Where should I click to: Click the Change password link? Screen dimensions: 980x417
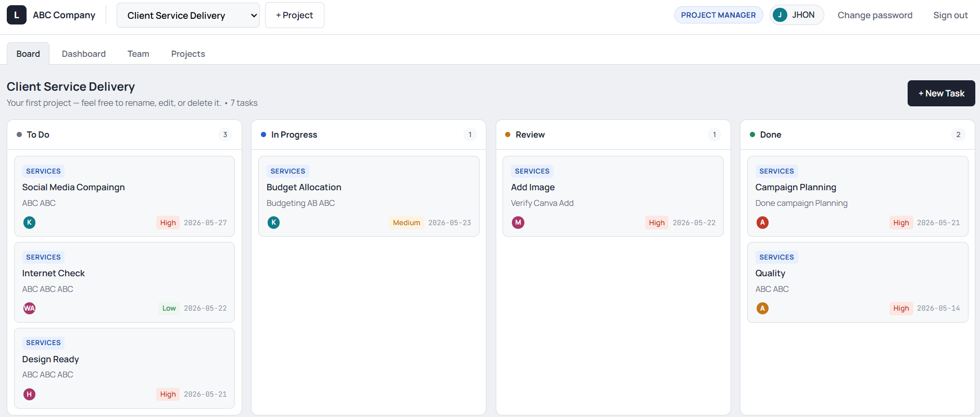tap(875, 15)
